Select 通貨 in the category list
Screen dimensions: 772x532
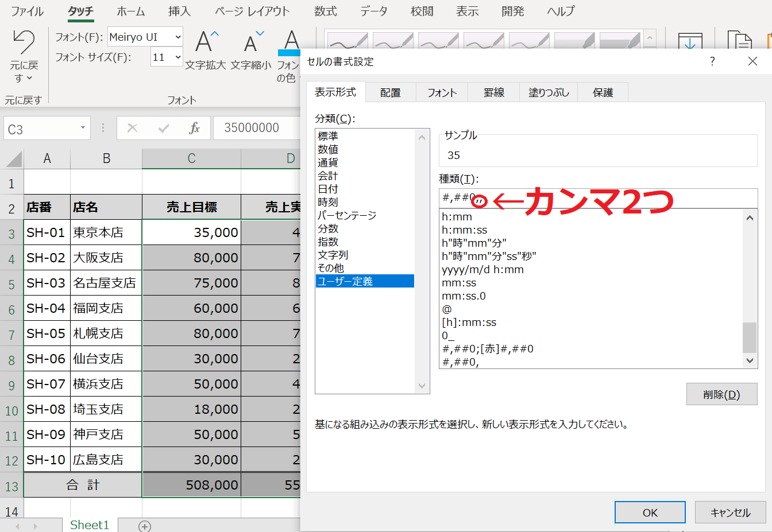(x=328, y=162)
